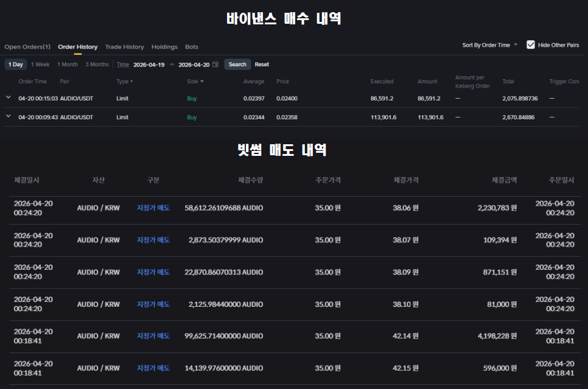Click the Total column header
The image size is (588, 389).
(508, 82)
